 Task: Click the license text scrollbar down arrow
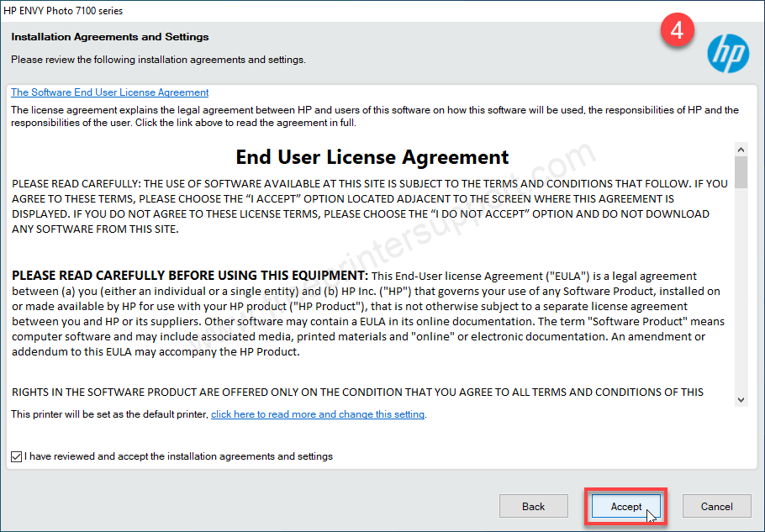(x=741, y=399)
